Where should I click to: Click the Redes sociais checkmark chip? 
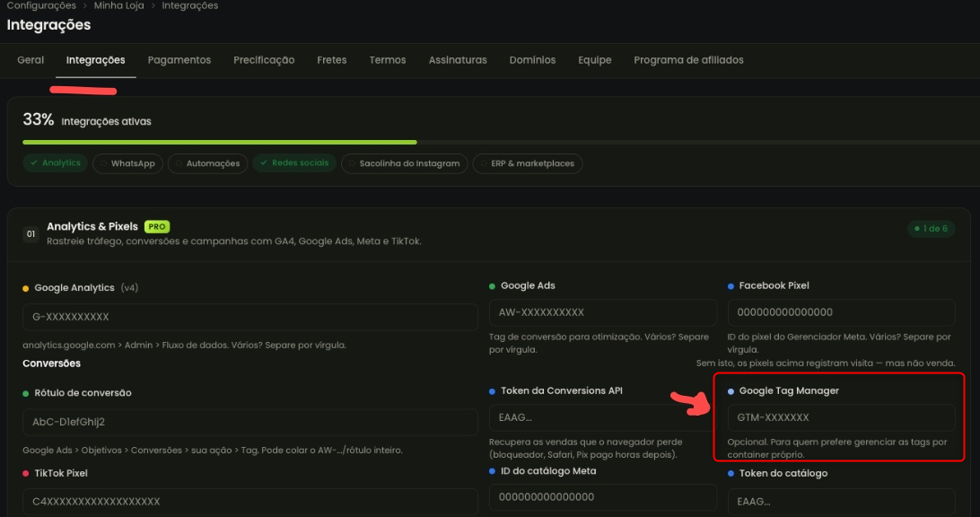[294, 163]
